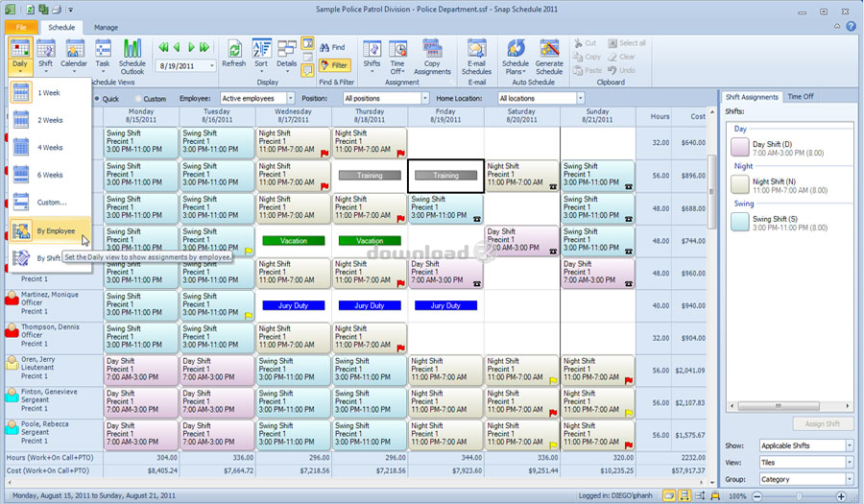Screen dimensions: 864x504
Task: Choose By Shift in the Daily menu
Action: (36, 258)
